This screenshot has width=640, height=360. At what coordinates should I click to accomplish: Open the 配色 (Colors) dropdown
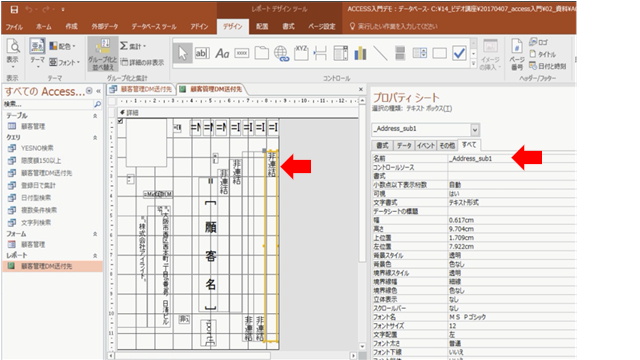pos(63,46)
